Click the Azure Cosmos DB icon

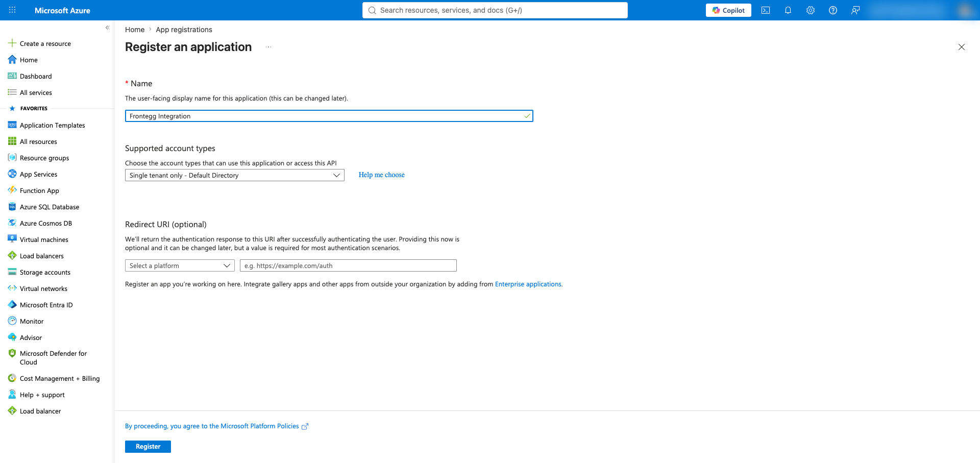click(12, 223)
